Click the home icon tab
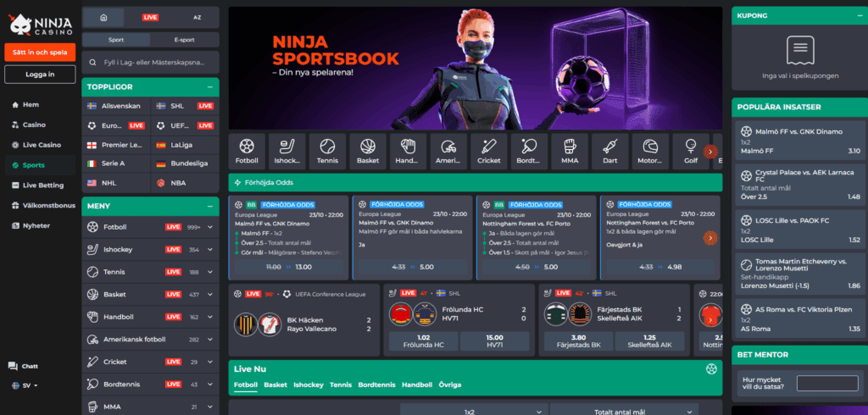Screen dimensions: 868x415 pos(103,17)
